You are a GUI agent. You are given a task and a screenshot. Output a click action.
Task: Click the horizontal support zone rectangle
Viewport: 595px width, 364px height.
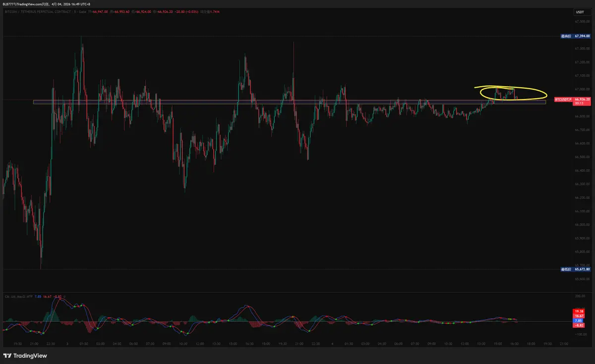click(x=289, y=103)
